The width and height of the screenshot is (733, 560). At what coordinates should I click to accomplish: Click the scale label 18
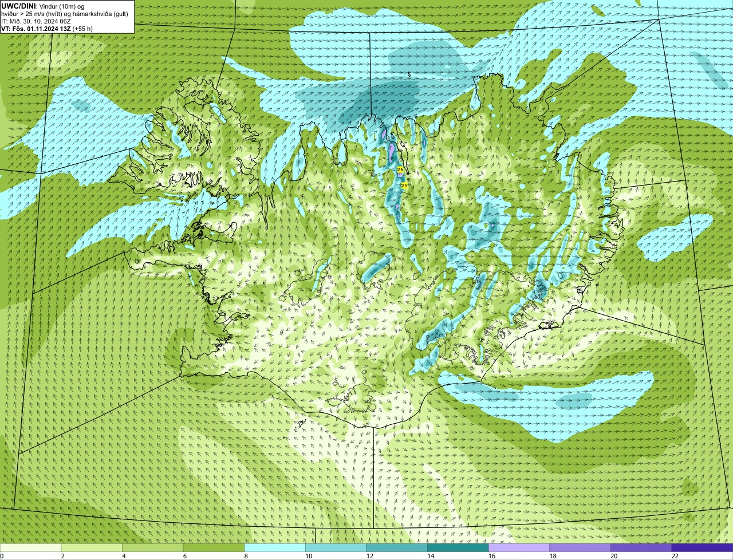pyautogui.click(x=553, y=556)
